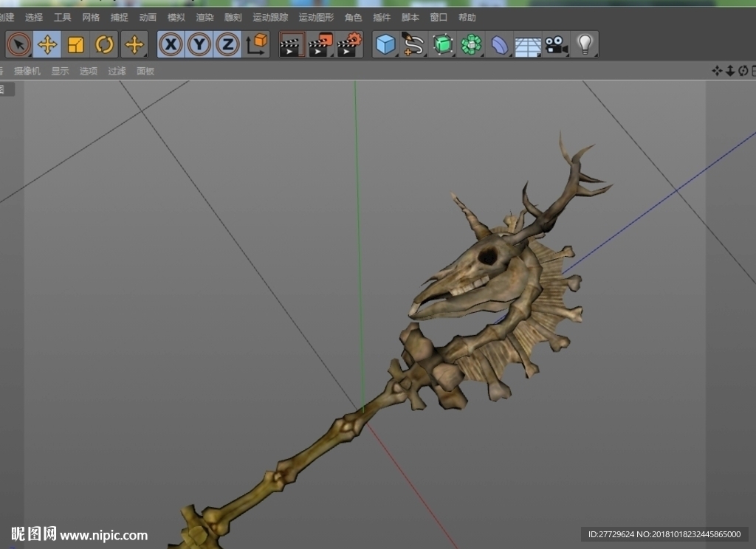Viewport: 756px width, 549px height.
Task: Open render settings clapperboard with gear
Action: pyautogui.click(x=349, y=44)
